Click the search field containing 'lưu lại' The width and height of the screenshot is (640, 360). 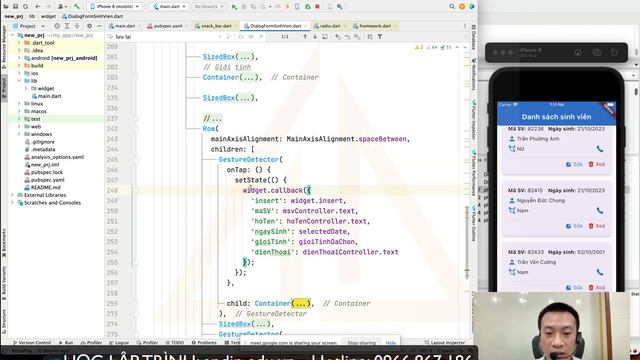[x=163, y=37]
